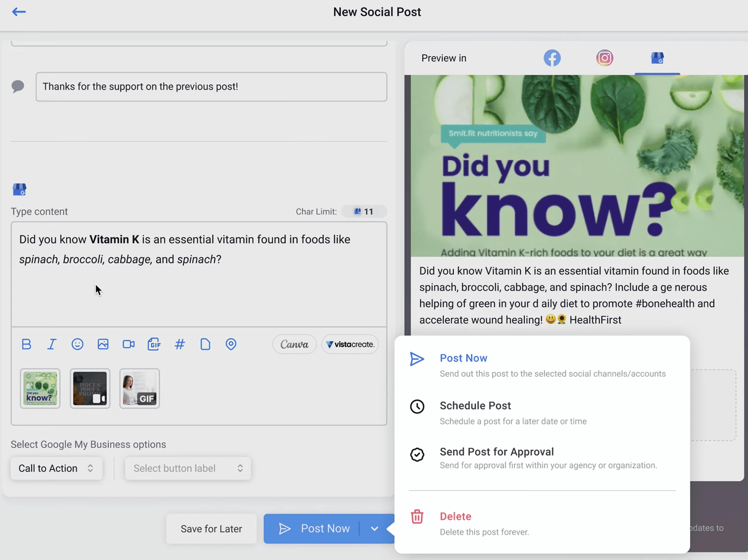Open the GIF selector icon

tap(154, 344)
